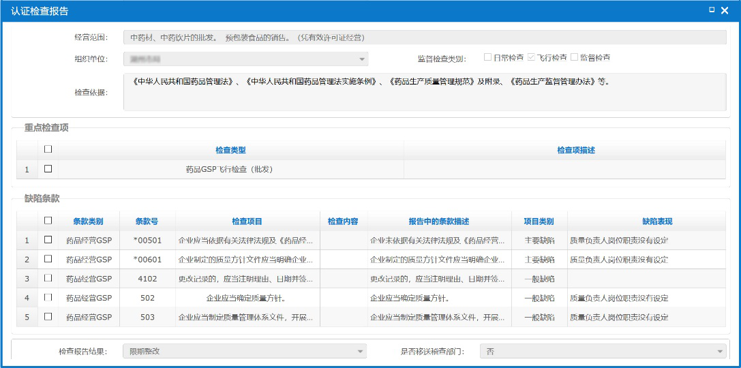Sort by 项目类别 column header
This screenshot has width=741, height=368.
pos(539,221)
